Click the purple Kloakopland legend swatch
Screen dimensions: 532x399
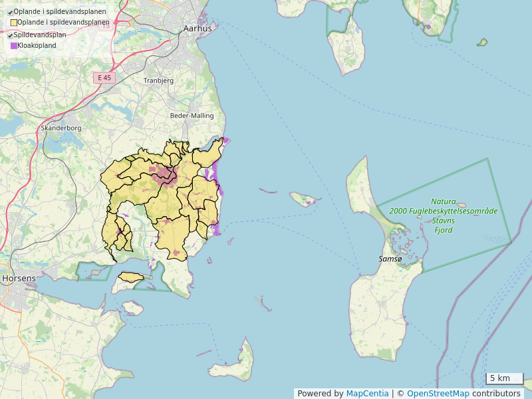(x=13, y=46)
